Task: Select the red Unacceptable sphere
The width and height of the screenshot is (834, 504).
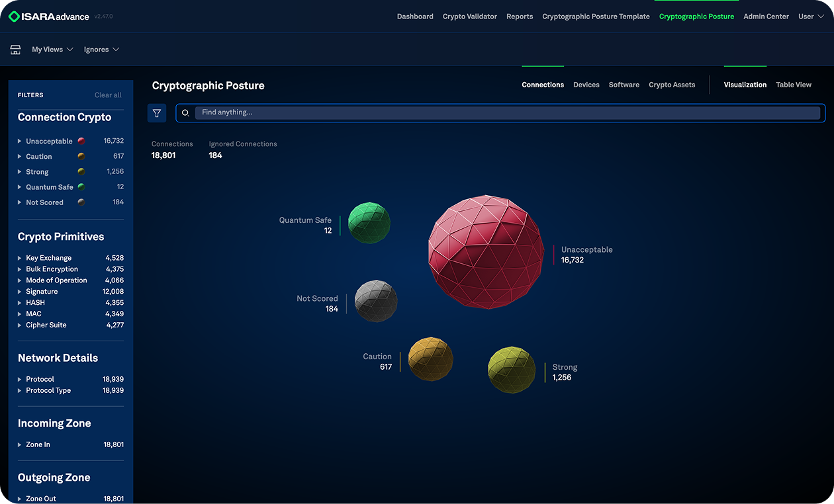Action: (486, 252)
